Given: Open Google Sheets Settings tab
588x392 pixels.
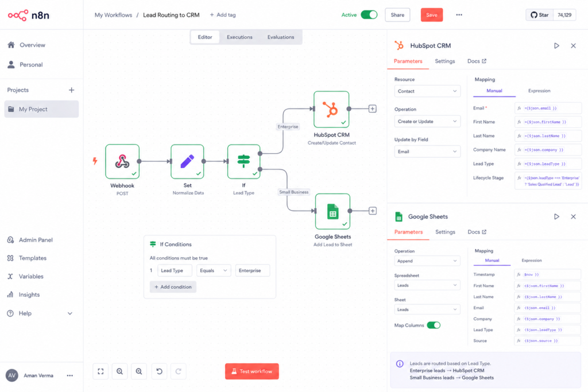Looking at the screenshot, I should tap(445, 232).
